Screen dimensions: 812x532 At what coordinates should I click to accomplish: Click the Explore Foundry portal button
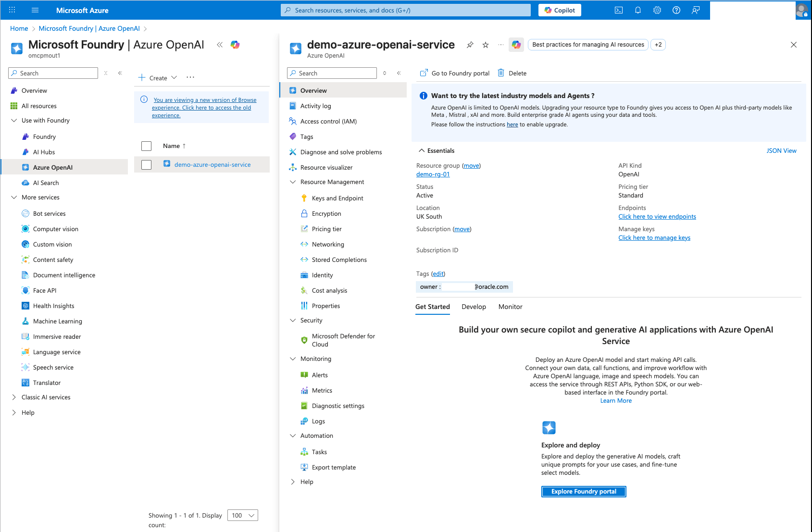(584, 492)
